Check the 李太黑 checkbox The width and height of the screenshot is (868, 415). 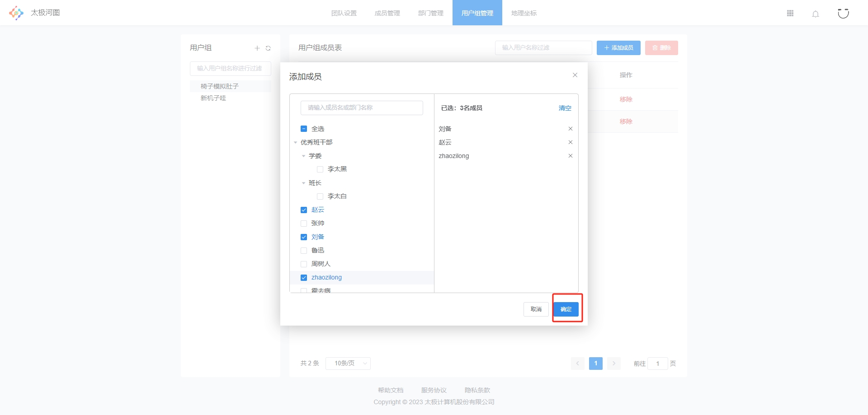click(320, 169)
